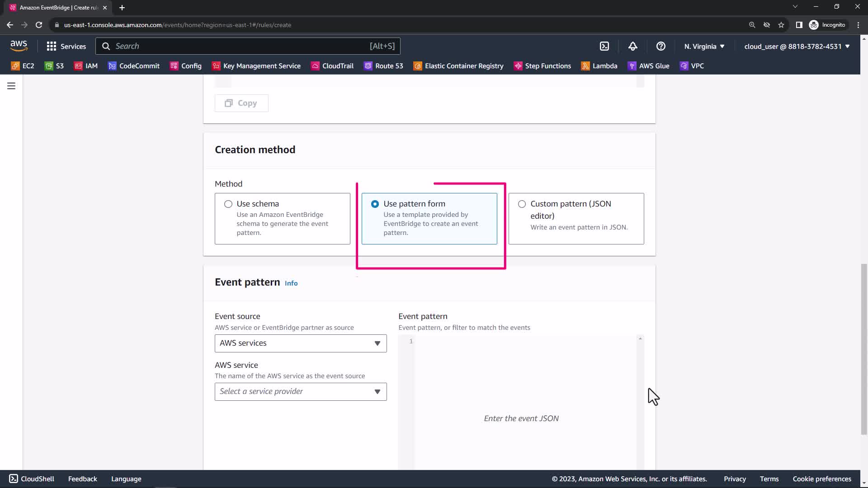Viewport: 868px width, 488px height.
Task: Select the Use pattern form radio option
Action: pos(375,204)
